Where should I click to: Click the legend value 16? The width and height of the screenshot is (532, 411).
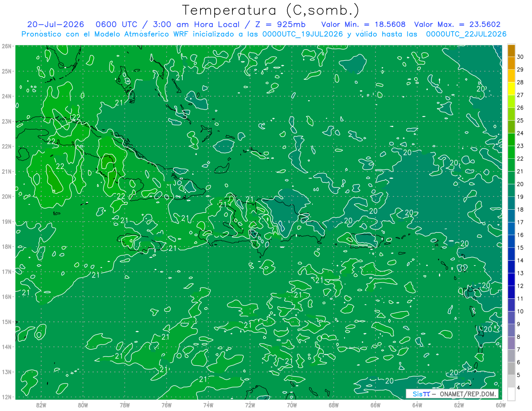pos(520,235)
